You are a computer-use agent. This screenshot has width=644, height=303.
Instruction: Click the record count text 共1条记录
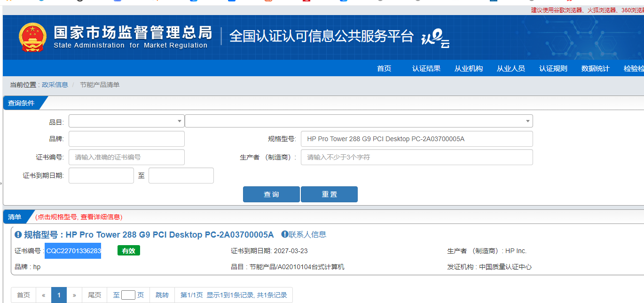[271, 295]
